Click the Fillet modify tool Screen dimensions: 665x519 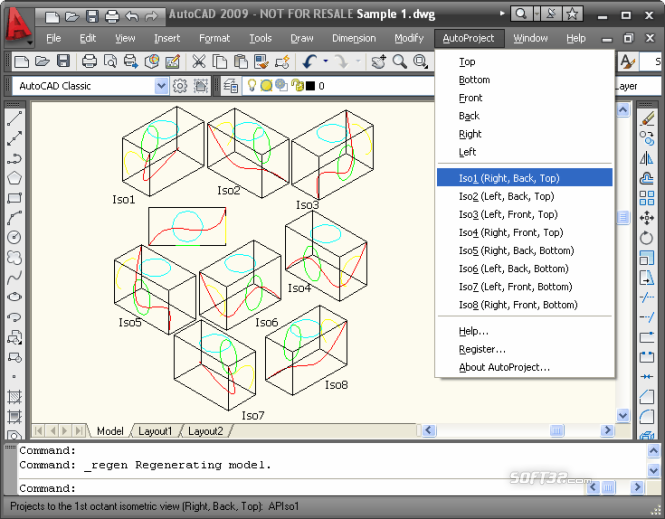click(647, 416)
